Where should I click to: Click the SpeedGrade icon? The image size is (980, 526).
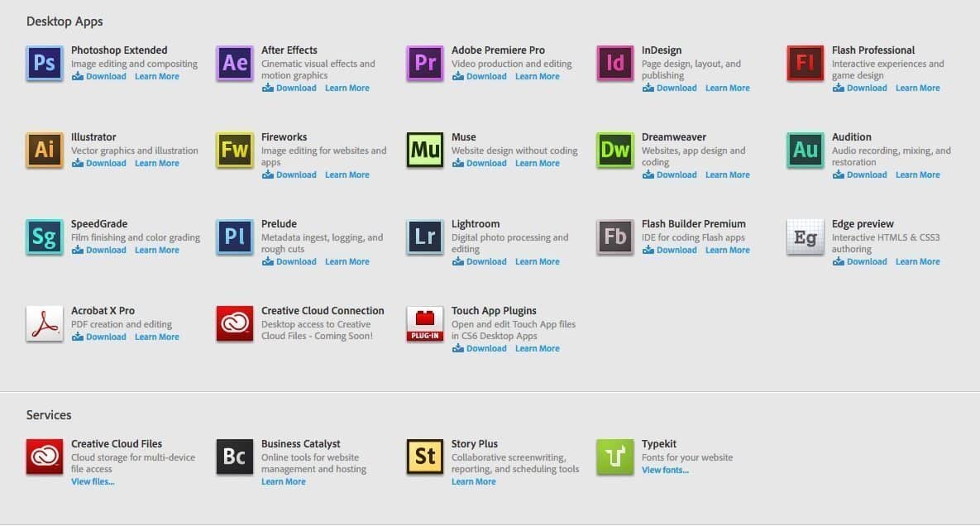[x=44, y=237]
